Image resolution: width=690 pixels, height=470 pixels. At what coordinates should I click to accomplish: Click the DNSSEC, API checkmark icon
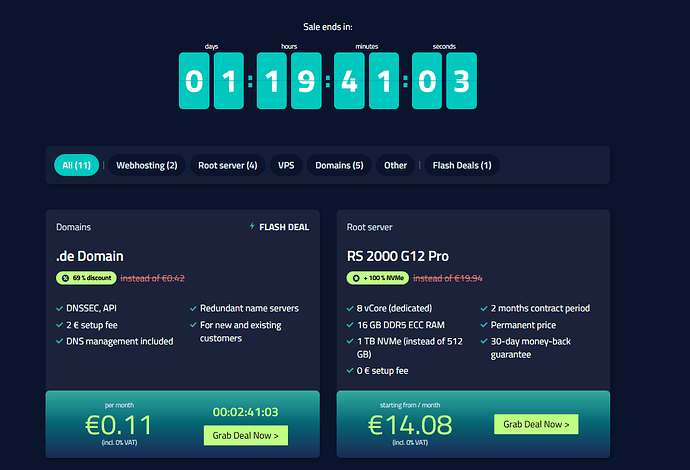coord(59,308)
